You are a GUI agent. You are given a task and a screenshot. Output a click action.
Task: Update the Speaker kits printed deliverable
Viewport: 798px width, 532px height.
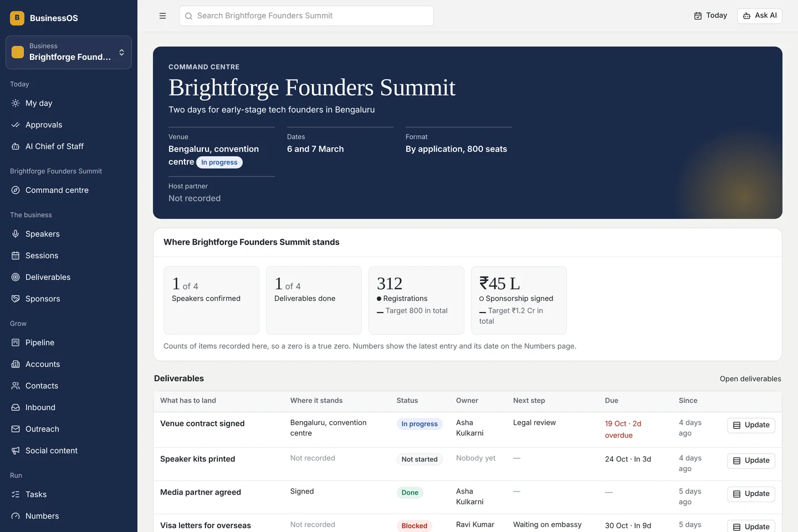pyautogui.click(x=751, y=461)
